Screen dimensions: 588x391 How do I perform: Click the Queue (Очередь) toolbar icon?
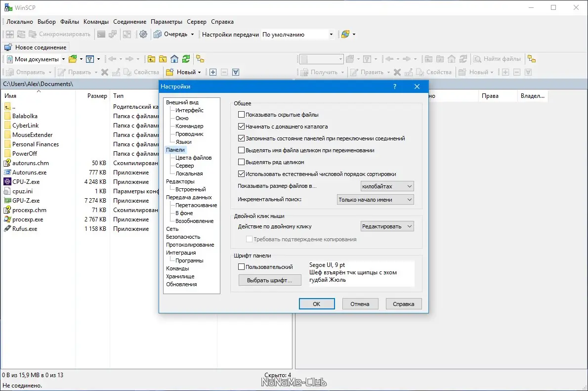tap(158, 35)
